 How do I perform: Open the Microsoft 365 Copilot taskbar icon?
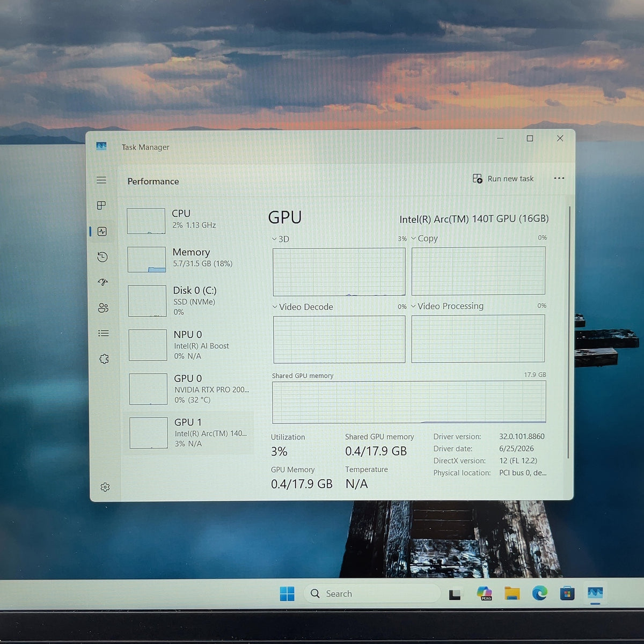tap(484, 594)
